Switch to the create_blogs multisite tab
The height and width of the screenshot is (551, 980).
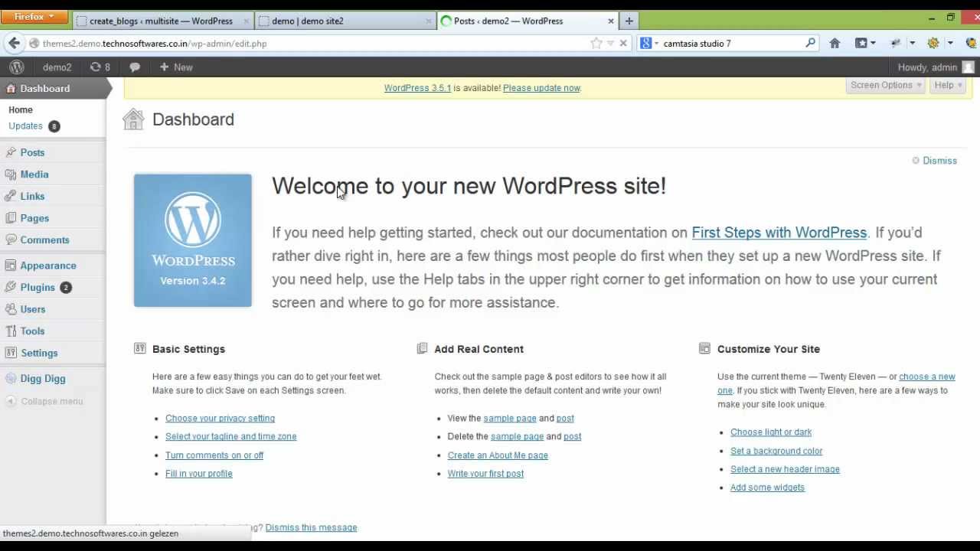pos(161,21)
